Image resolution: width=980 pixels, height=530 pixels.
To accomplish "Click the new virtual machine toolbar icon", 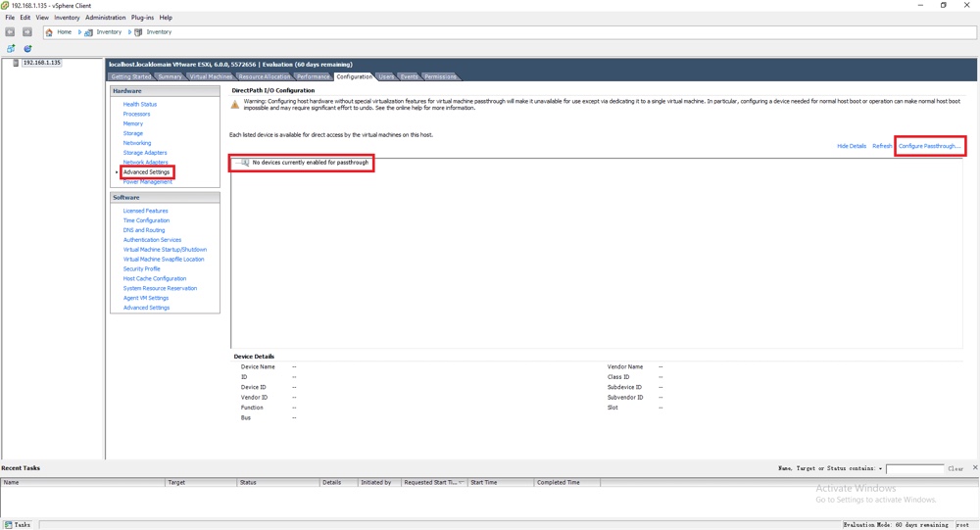I will 11,48.
